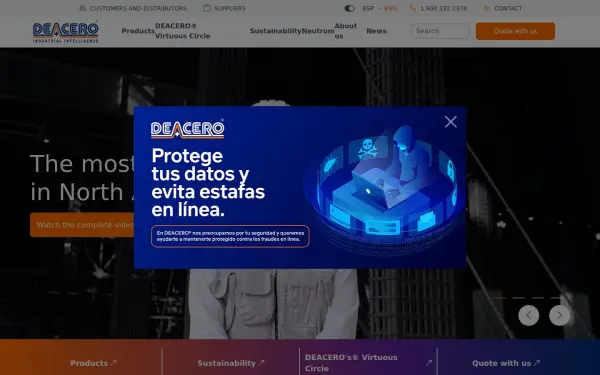Screen dimensions: 600x375
Task: Close the security popup with the X
Action: click(x=450, y=122)
